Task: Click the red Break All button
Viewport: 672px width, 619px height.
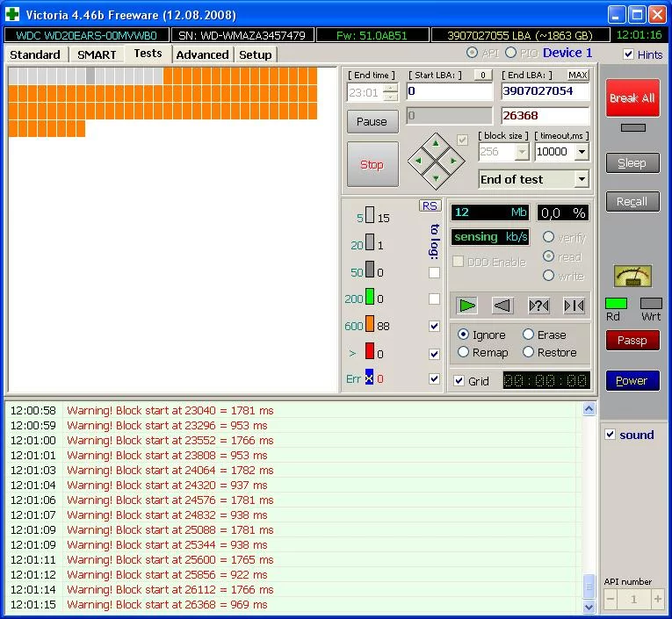Action: 632,98
